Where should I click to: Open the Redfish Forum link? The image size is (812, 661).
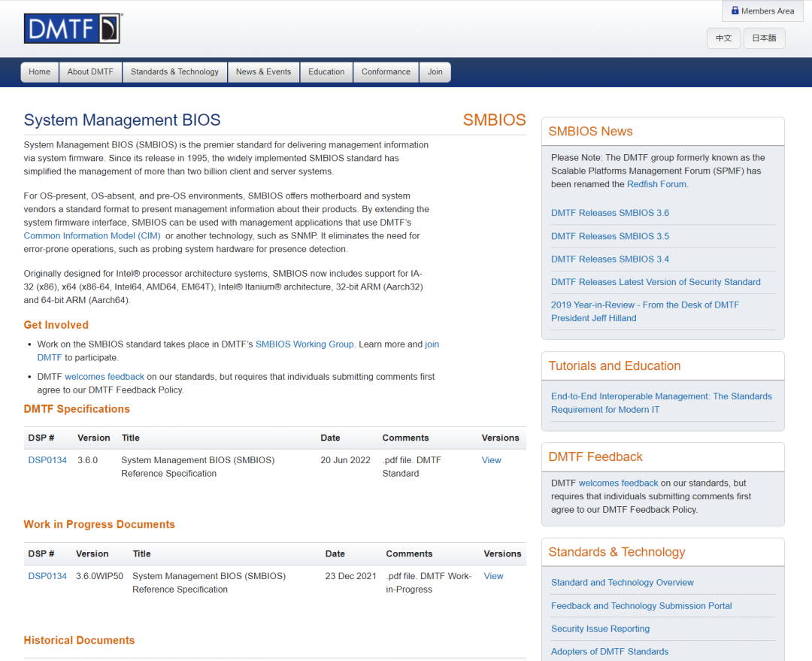(656, 184)
